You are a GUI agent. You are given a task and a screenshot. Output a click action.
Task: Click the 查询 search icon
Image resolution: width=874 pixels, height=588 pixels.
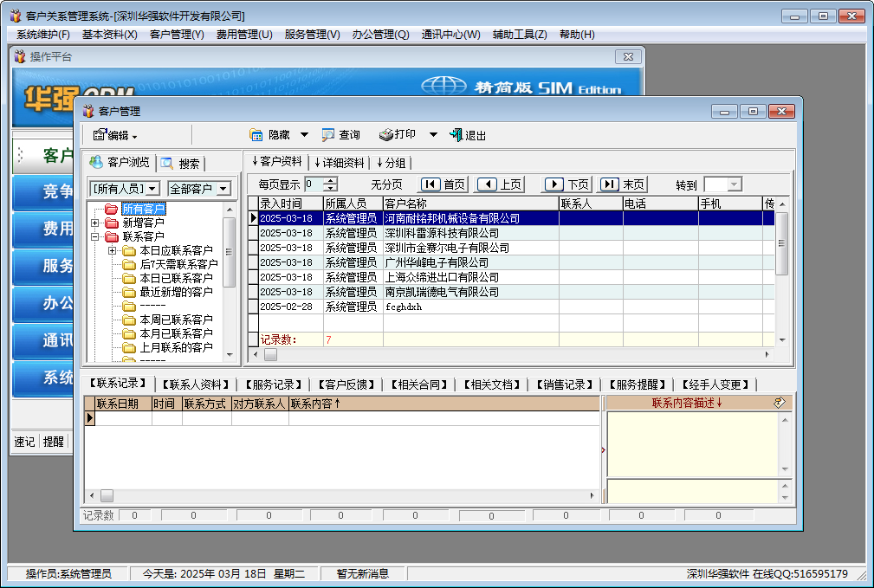tap(327, 135)
